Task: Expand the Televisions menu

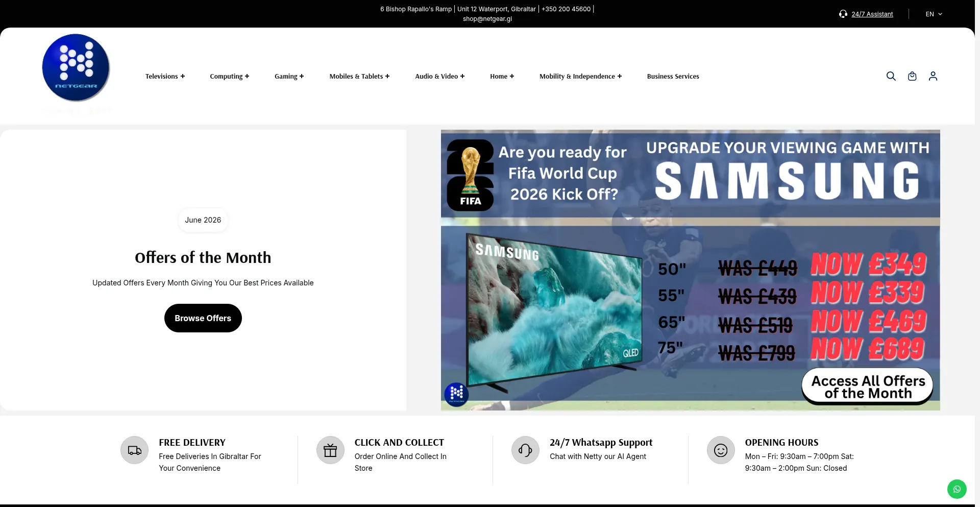Action: [165, 76]
